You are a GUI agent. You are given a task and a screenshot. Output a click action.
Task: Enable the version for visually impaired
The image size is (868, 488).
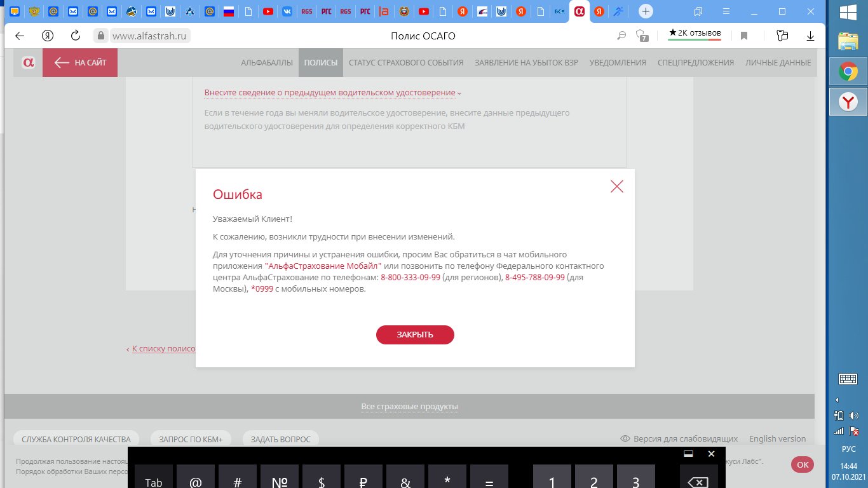679,438
